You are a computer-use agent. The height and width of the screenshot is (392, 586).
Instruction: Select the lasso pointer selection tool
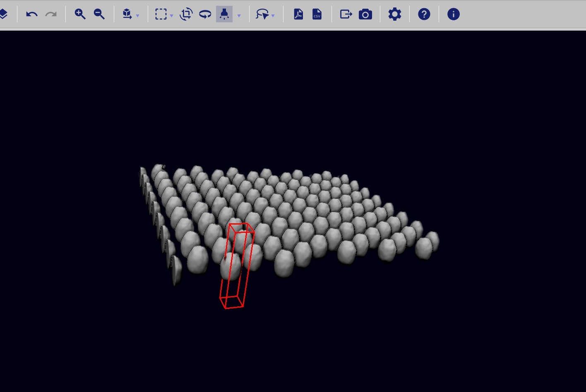262,14
